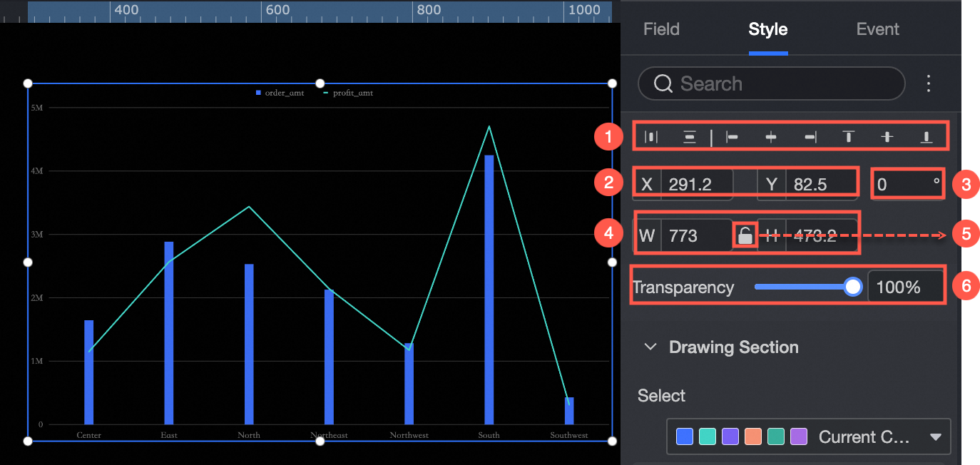Click the South bar in chart
The width and height of the screenshot is (980, 465).
(489, 290)
